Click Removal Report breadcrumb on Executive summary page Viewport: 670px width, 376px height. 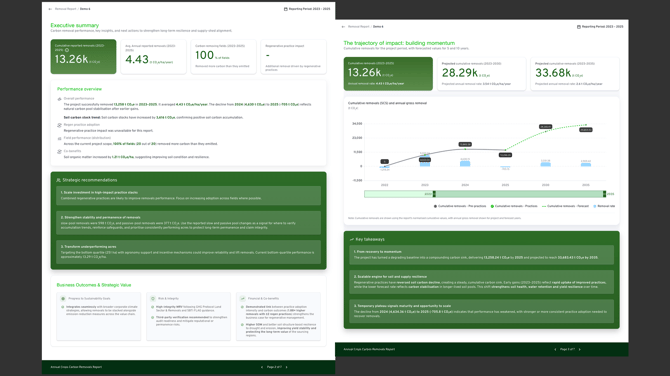coord(65,9)
